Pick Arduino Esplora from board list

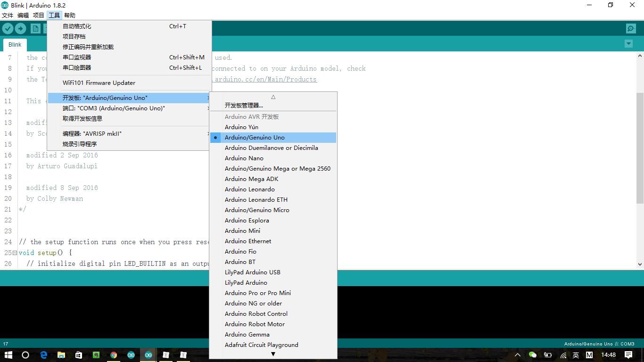273,221
